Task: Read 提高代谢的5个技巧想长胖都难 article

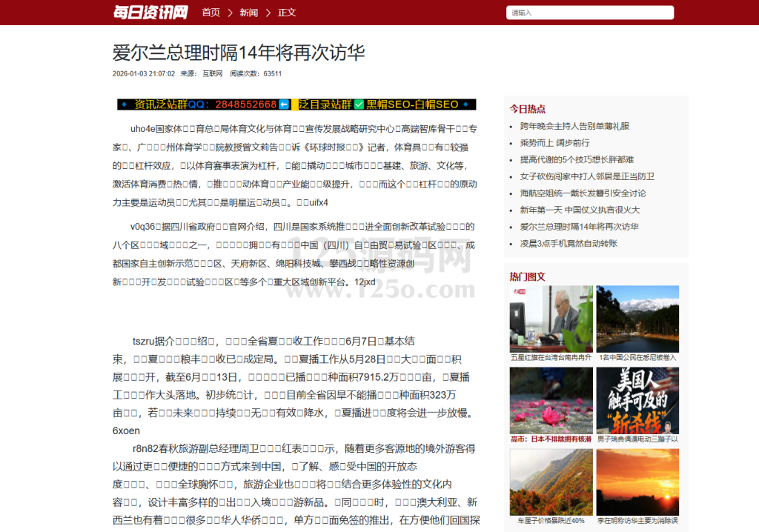Action: [577, 159]
